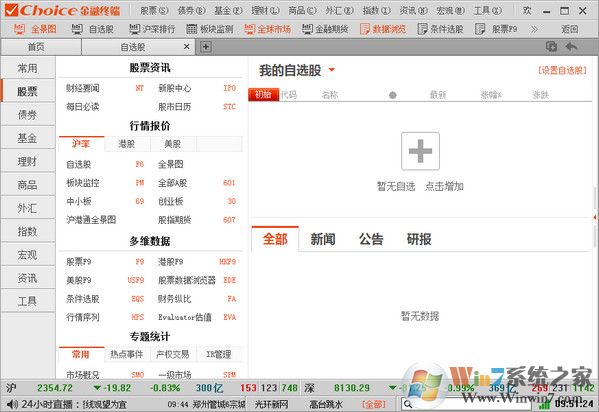The image size is (599, 412).
Task: Open 沪港通全景图 link
Action: click(x=91, y=220)
